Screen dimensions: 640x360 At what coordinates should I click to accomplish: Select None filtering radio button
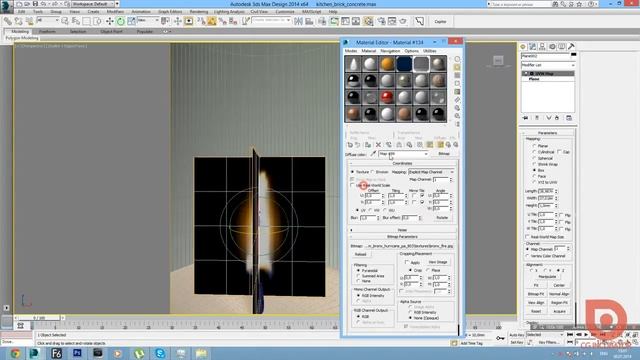click(358, 281)
